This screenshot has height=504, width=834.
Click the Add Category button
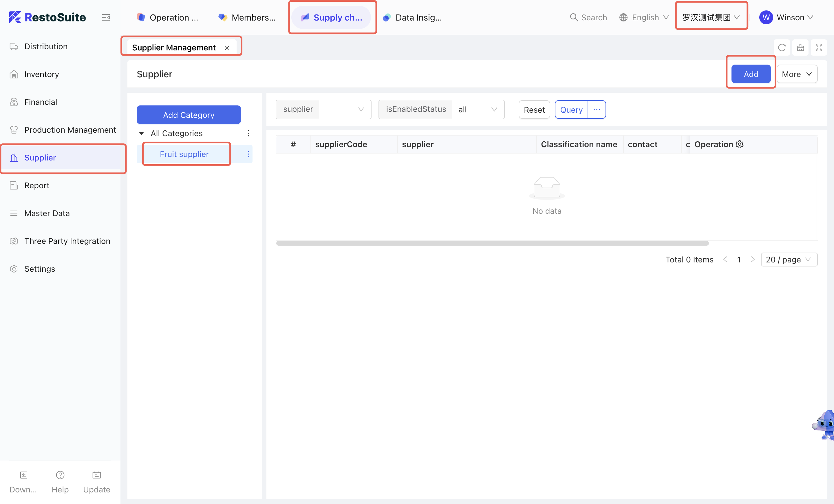(189, 115)
